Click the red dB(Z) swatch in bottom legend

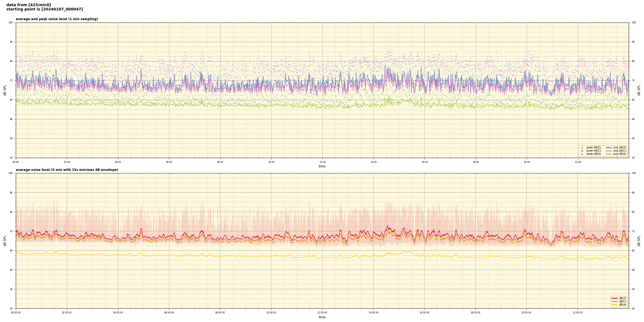(x=614, y=298)
